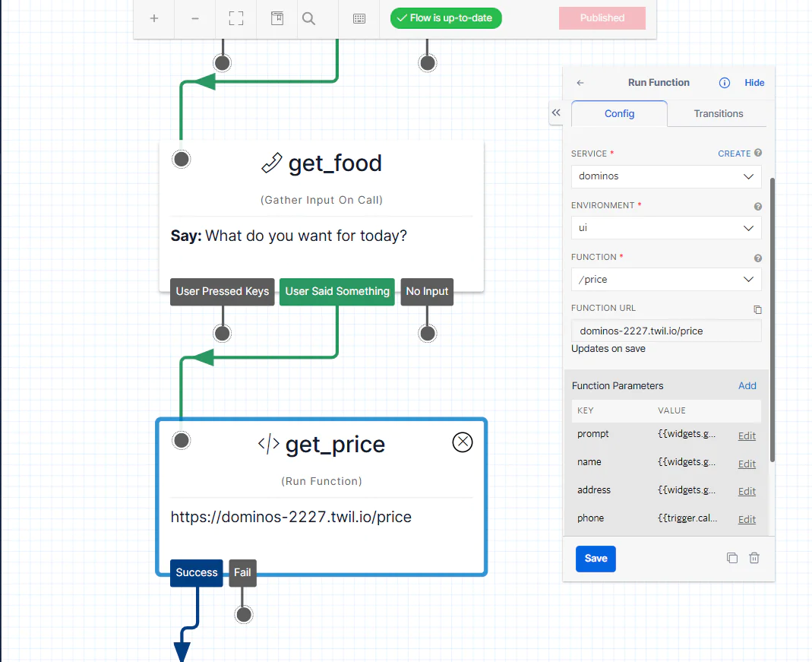Edit the name parameter
Image resolution: width=812 pixels, height=662 pixels.
(x=747, y=464)
